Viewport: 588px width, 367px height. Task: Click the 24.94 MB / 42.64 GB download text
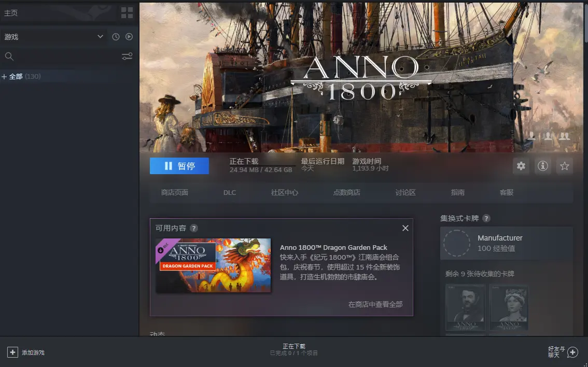[261, 170]
